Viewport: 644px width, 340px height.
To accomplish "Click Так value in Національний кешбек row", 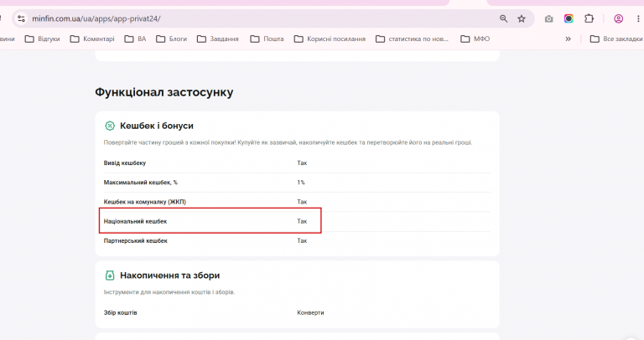I will point(302,221).
